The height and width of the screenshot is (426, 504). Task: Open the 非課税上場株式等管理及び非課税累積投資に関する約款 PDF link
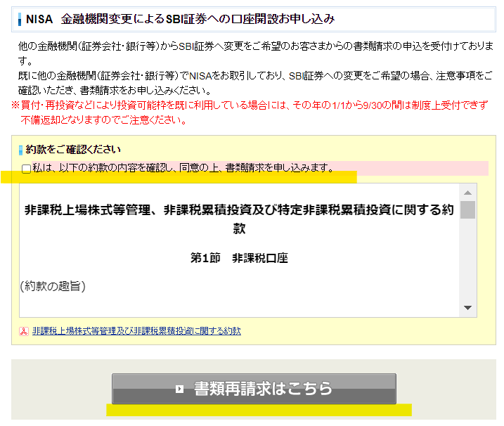click(136, 331)
